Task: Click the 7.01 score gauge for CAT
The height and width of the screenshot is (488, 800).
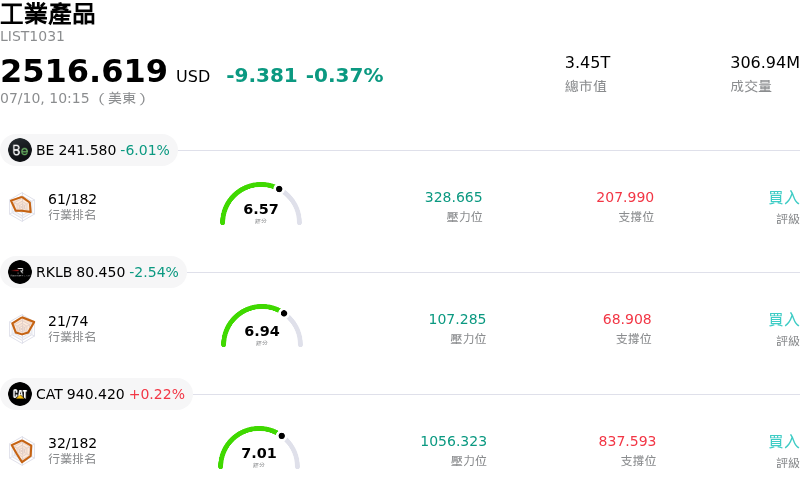Action: coord(259,448)
